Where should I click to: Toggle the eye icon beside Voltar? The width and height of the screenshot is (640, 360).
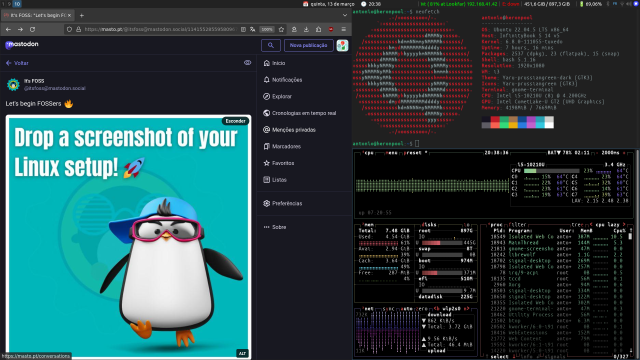point(247,63)
